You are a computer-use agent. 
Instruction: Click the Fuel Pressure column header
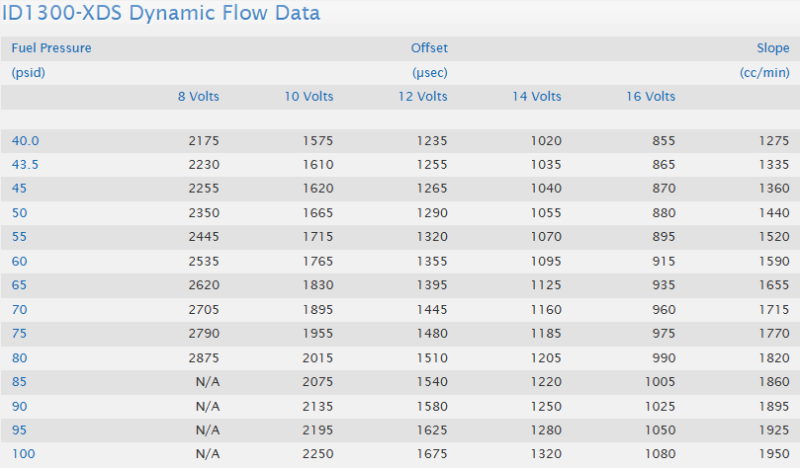(x=51, y=48)
